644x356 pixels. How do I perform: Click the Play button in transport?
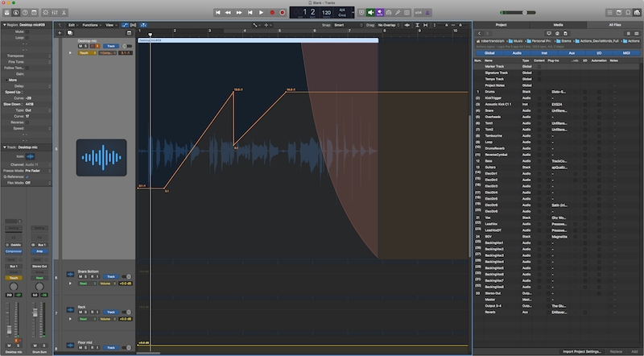pos(262,13)
